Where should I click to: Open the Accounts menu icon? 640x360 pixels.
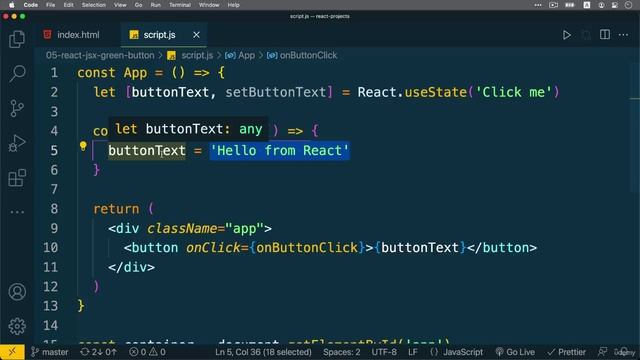coord(17,292)
